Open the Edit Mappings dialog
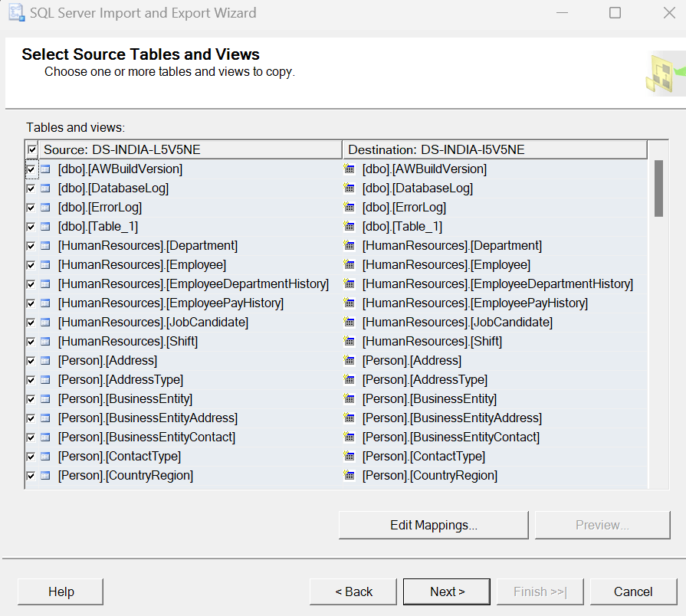This screenshot has height=616, width=686. coord(434,526)
